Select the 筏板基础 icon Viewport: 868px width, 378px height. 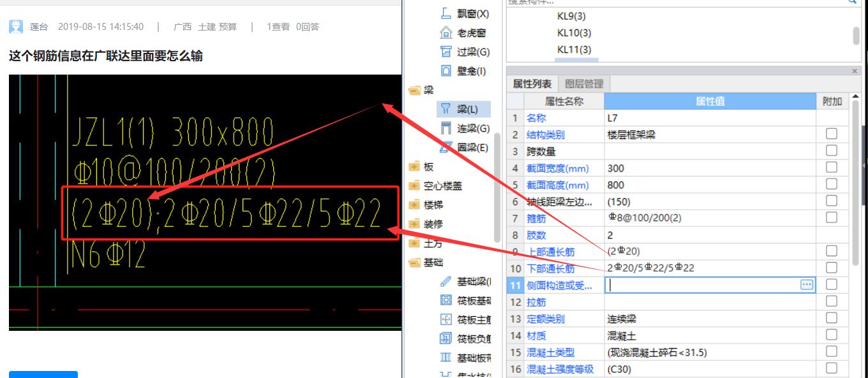pos(446,300)
